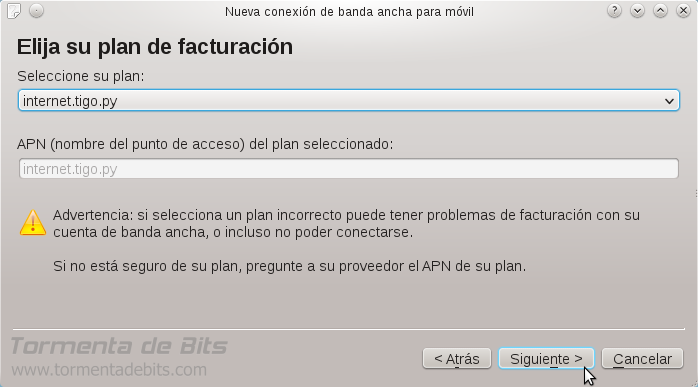
Task: Click the Seleccione su plan label
Action: tap(81, 76)
